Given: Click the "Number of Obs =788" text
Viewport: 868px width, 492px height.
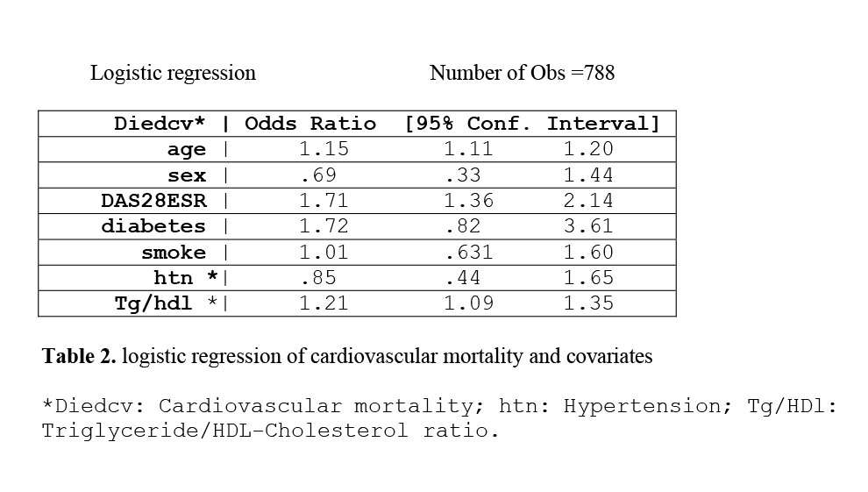Looking at the screenshot, I should pos(522,73).
